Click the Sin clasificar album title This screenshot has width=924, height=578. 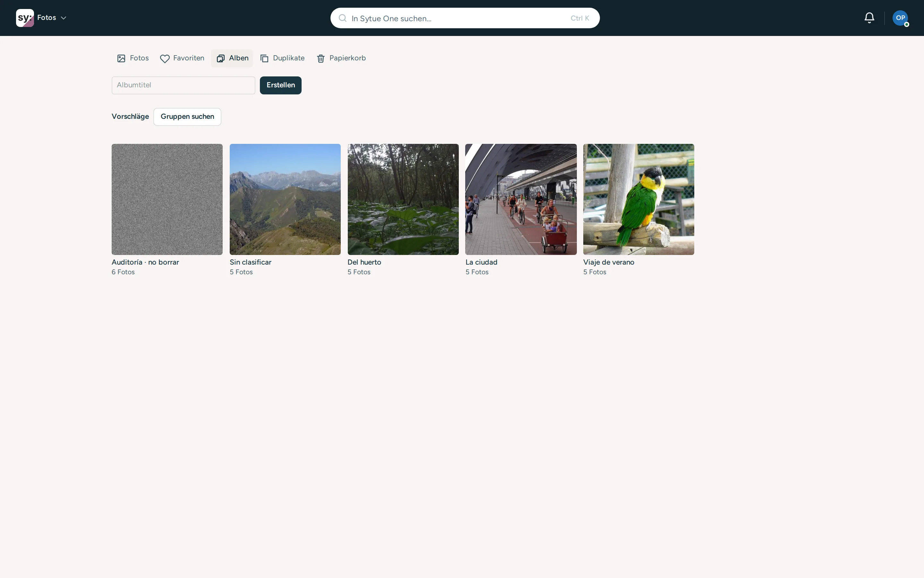251,262
